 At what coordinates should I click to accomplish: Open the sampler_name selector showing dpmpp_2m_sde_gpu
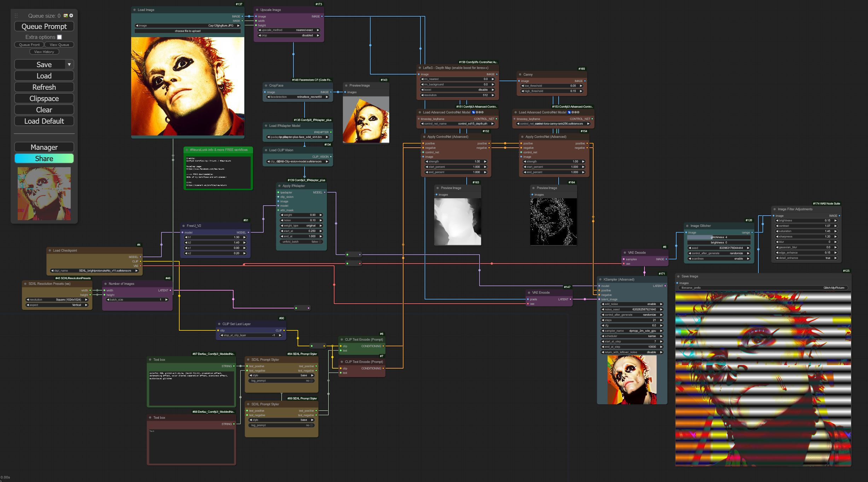631,331
